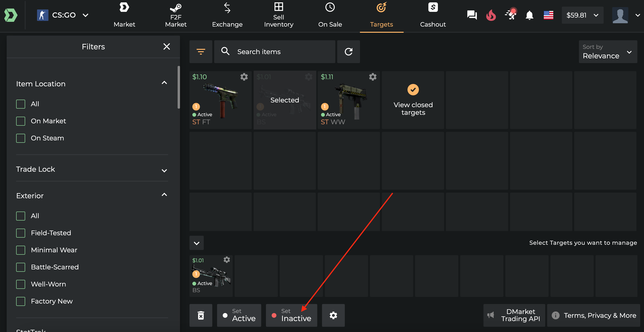Check the On Steam checkbox
Image resolution: width=644 pixels, height=332 pixels.
click(21, 138)
